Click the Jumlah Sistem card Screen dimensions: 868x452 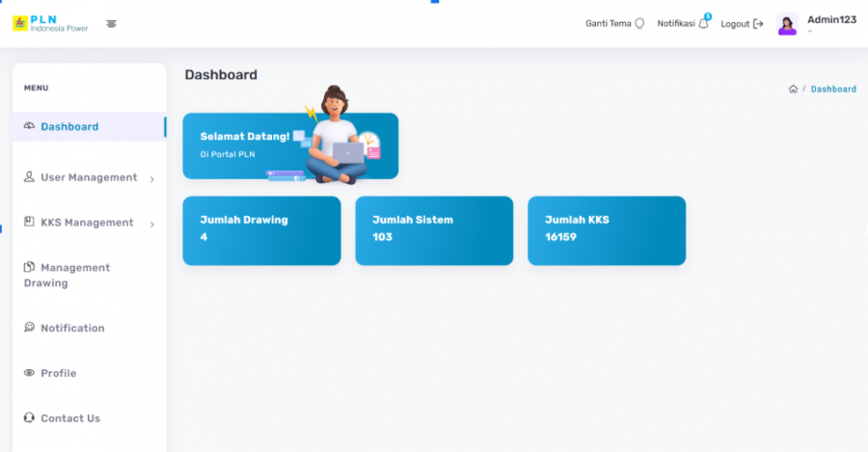pyautogui.click(x=435, y=230)
